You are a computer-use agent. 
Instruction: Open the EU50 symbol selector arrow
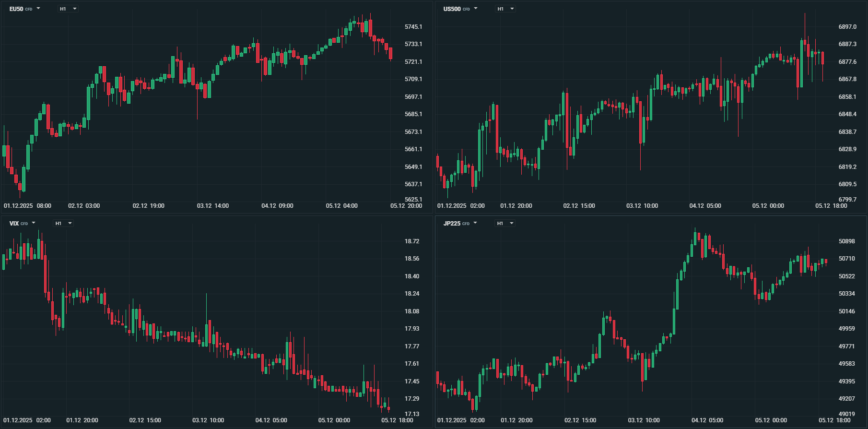[x=38, y=9]
